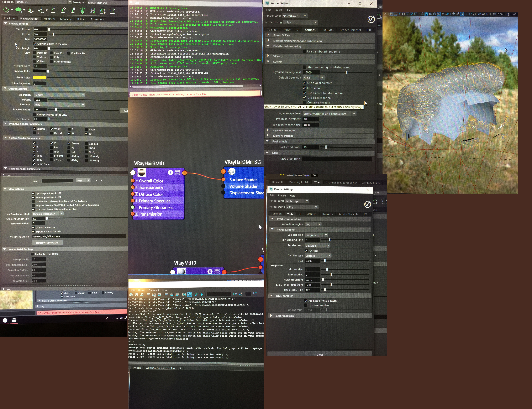532x409 pixels.
Task: Open the Attribute Editor panel tab
Action: [371, 183]
